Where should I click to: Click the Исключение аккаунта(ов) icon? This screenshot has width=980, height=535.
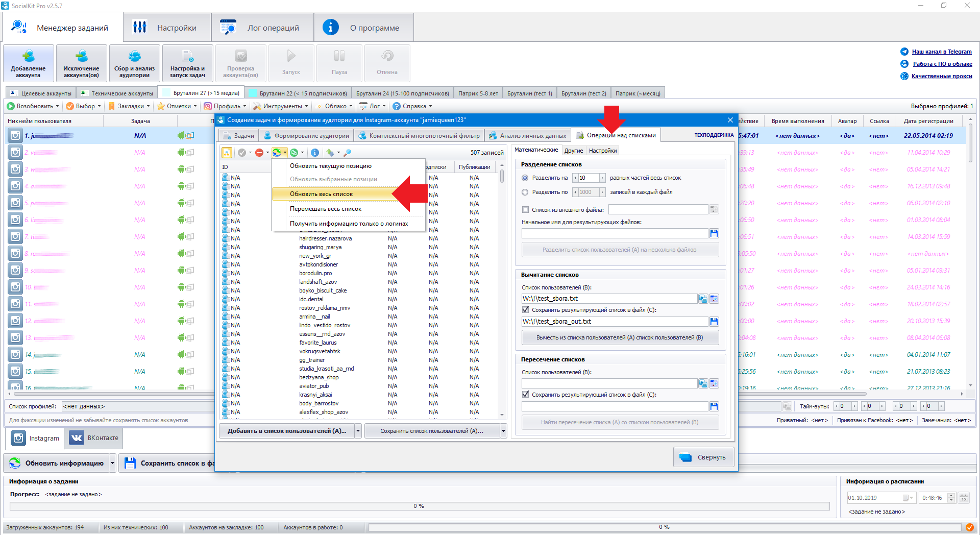click(82, 56)
